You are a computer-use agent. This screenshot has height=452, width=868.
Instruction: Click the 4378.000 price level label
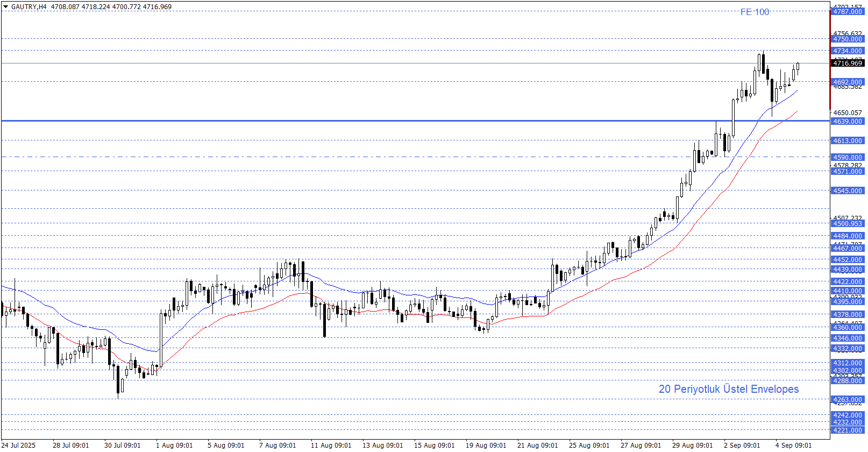coord(848,315)
